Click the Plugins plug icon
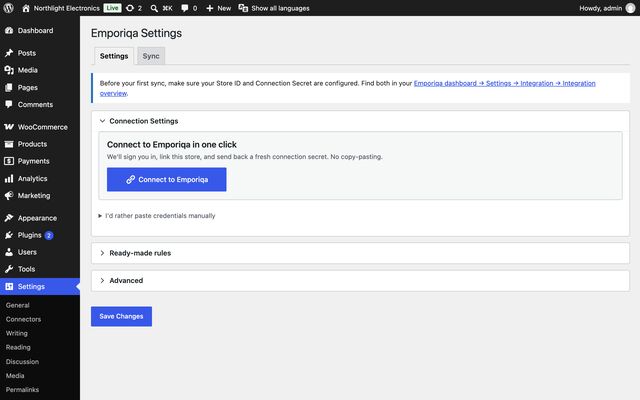The height and width of the screenshot is (400, 640). coord(9,235)
